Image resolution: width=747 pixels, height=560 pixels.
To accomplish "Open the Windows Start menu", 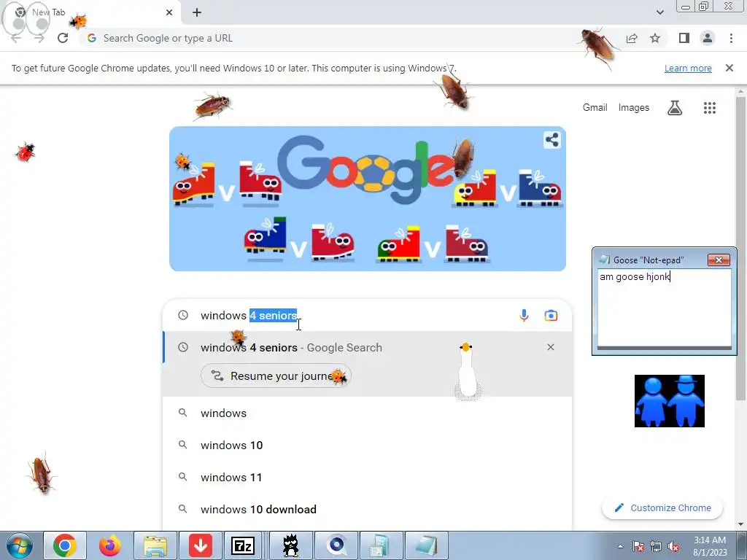I will tap(19, 545).
